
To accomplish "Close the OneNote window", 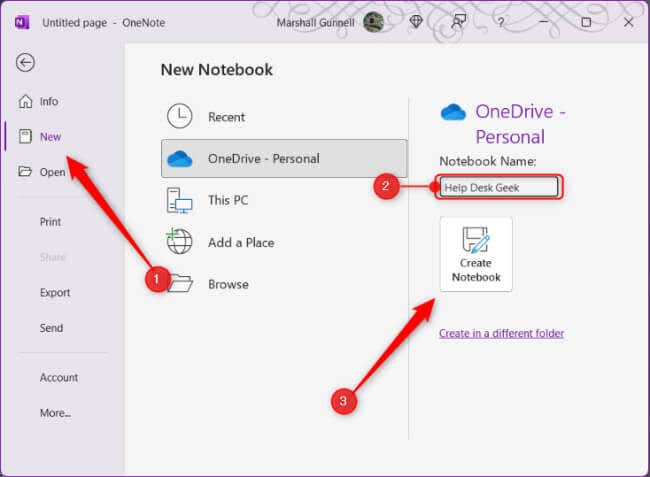I will point(628,22).
